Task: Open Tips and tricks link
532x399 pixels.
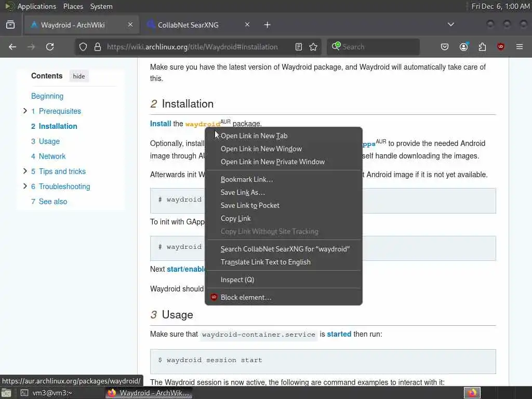Action: click(x=58, y=171)
